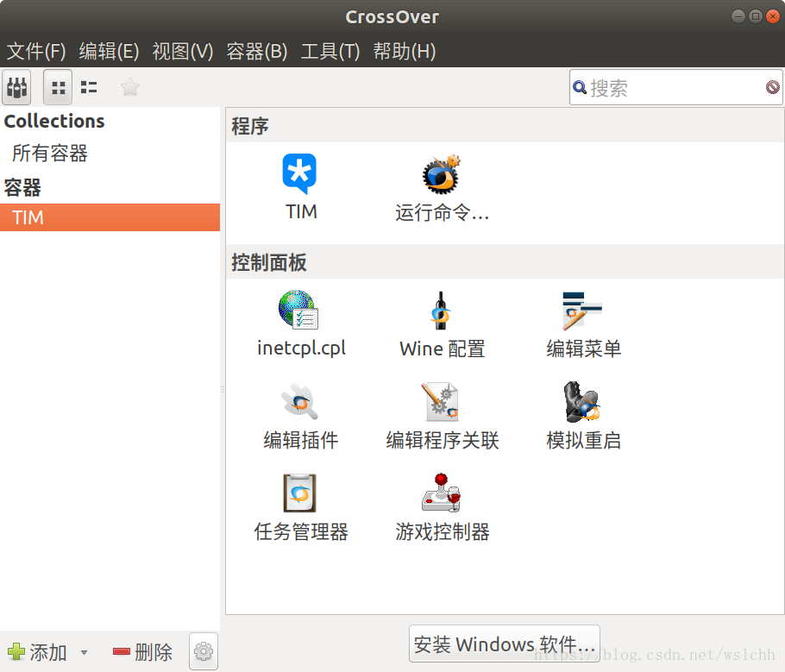The width and height of the screenshot is (785, 672).
Task: Open the 编辑插件 icon
Action: click(300, 402)
